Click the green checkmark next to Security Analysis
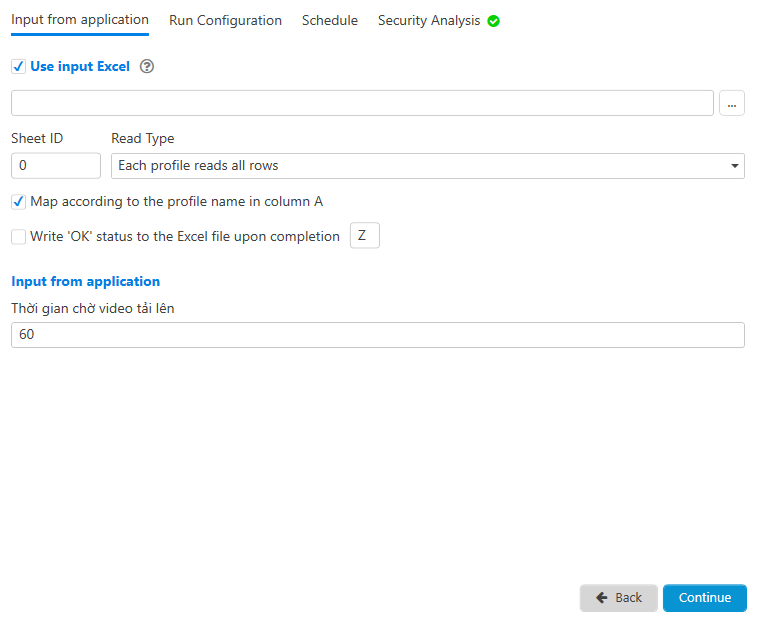762x626 pixels. pyautogui.click(x=493, y=21)
